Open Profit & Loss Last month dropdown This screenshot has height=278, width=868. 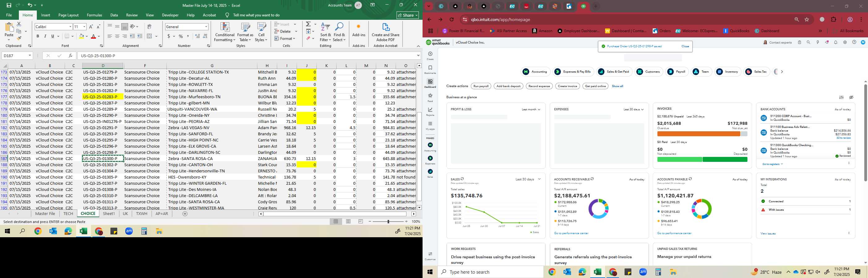pyautogui.click(x=531, y=109)
